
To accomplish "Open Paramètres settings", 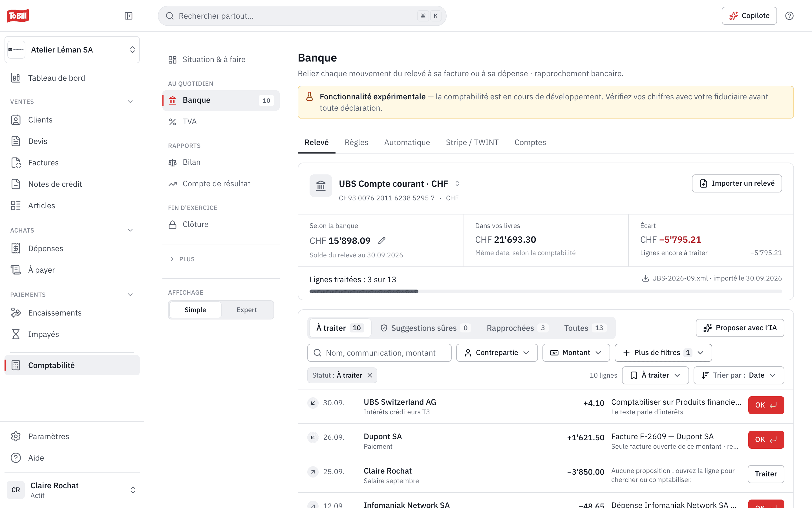I will click(72, 436).
